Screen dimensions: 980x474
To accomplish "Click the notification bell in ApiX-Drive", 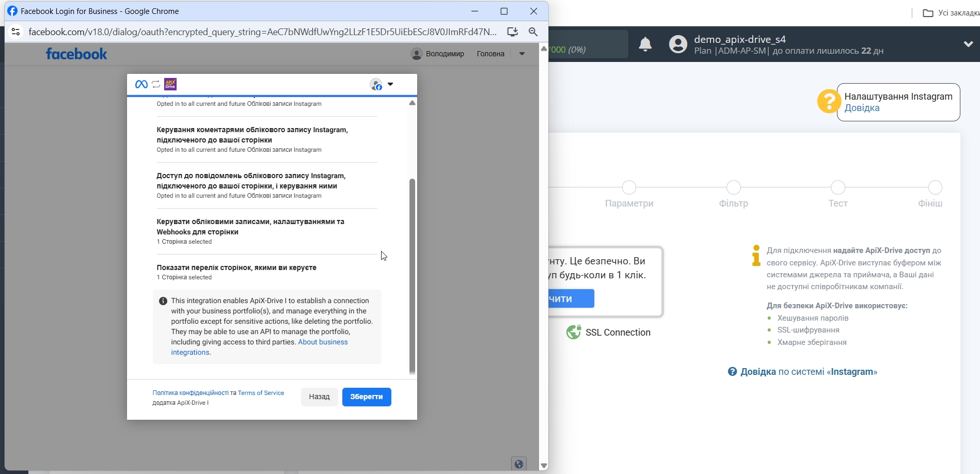I will (x=645, y=44).
